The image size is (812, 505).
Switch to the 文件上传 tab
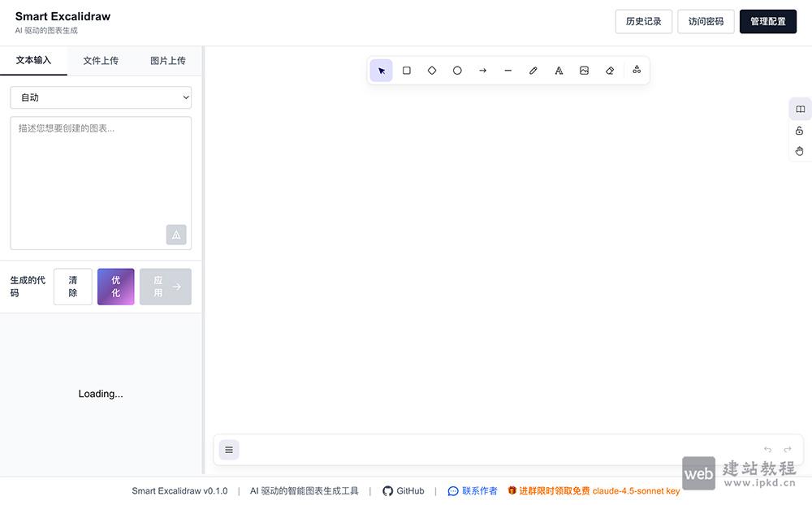click(x=101, y=60)
